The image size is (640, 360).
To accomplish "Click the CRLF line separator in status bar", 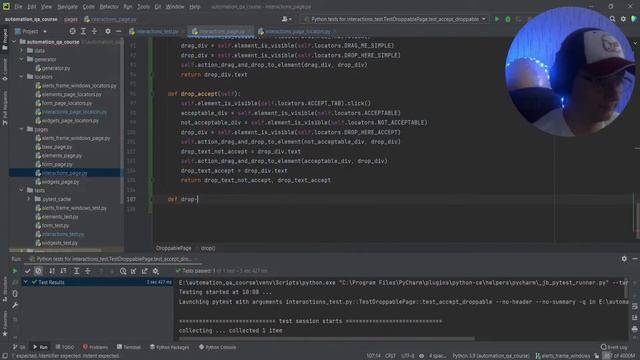I will point(391,356).
